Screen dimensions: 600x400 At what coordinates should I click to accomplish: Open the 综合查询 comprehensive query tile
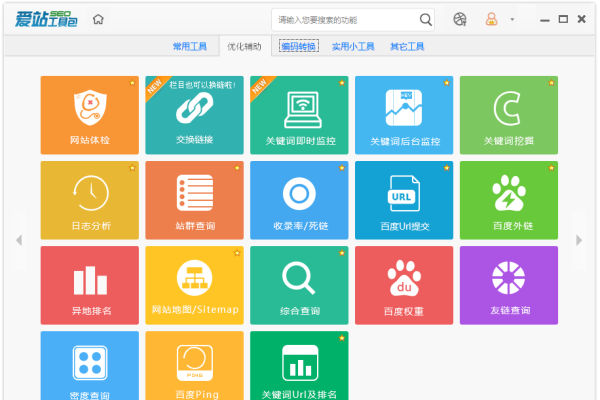299,285
